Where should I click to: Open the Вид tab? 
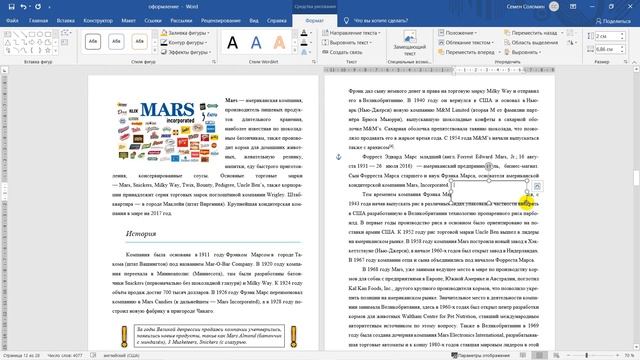tap(254, 20)
